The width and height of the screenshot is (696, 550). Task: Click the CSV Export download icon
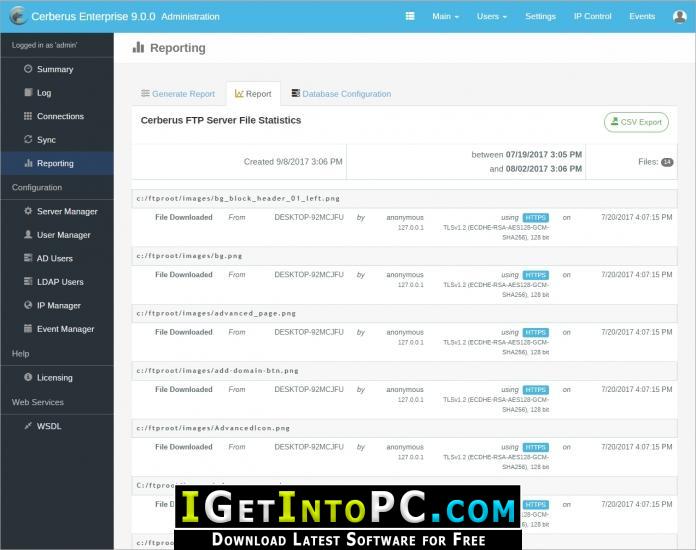click(614, 121)
